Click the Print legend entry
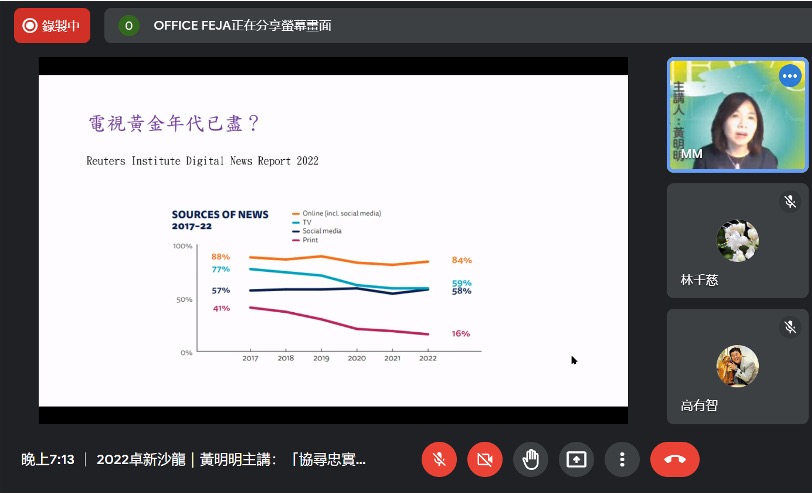 coord(305,240)
